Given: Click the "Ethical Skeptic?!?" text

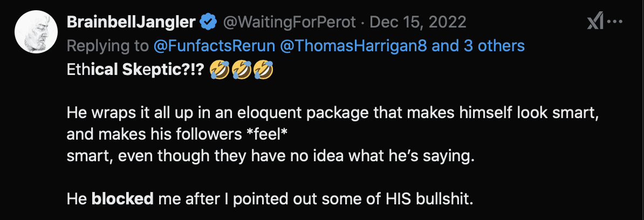Looking at the screenshot, I should pyautogui.click(x=134, y=70).
